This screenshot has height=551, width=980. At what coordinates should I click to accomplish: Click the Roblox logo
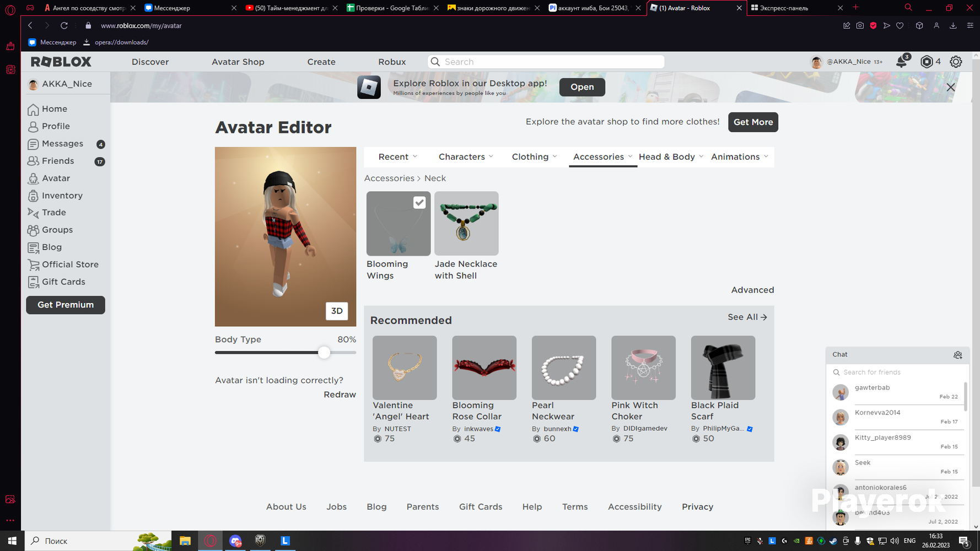pyautogui.click(x=61, y=62)
